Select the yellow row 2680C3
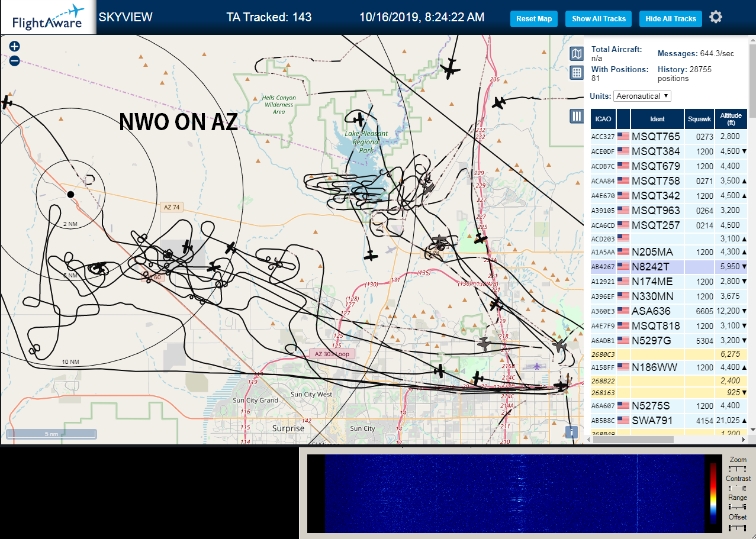The height and width of the screenshot is (539, 756). pos(669,354)
